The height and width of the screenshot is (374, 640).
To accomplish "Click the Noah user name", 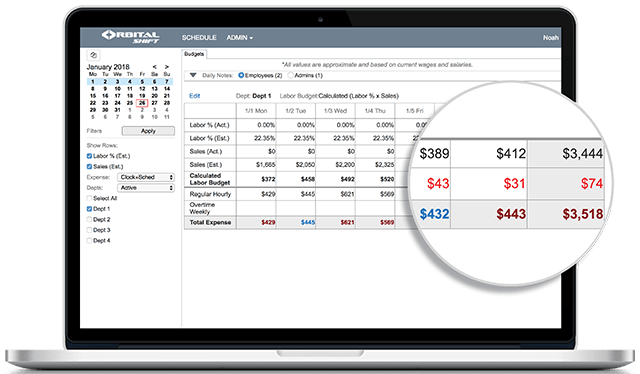I will (551, 38).
